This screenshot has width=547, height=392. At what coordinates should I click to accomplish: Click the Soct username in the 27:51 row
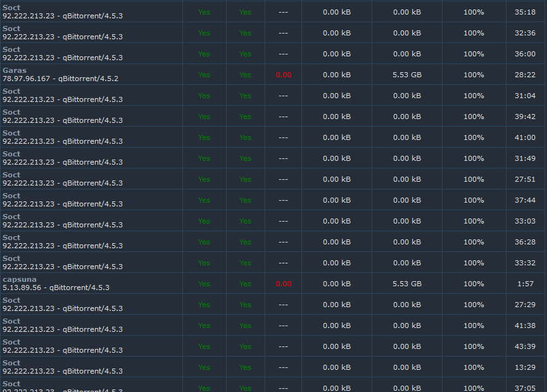pyautogui.click(x=11, y=175)
